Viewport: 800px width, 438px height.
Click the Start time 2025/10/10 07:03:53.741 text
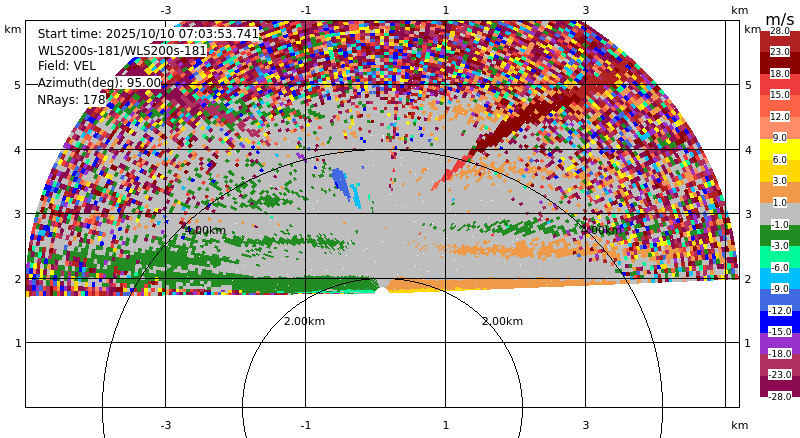coord(148,34)
